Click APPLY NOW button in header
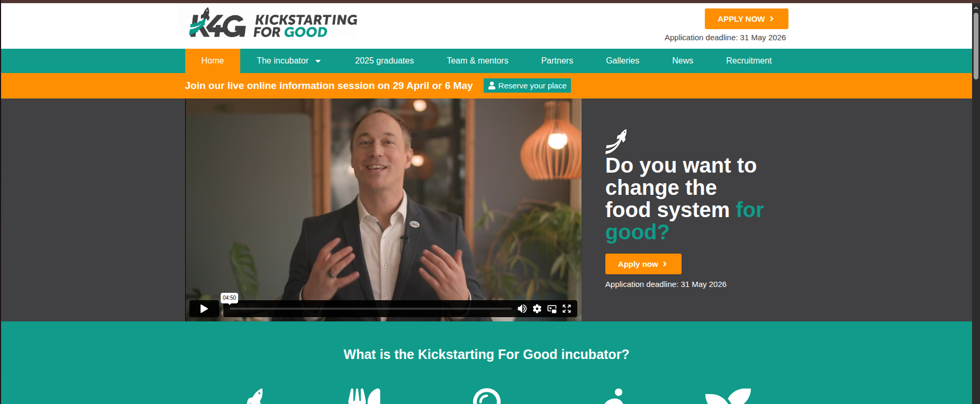980x404 pixels. click(x=746, y=19)
